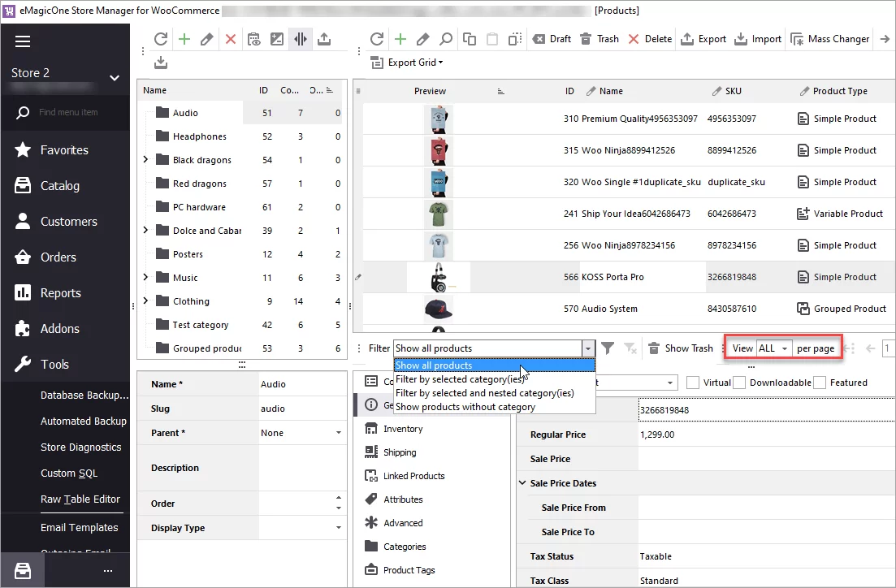Screen dimensions: 896x588
Task: Open Store Diagnostics under Tools
Action: click(x=80, y=447)
